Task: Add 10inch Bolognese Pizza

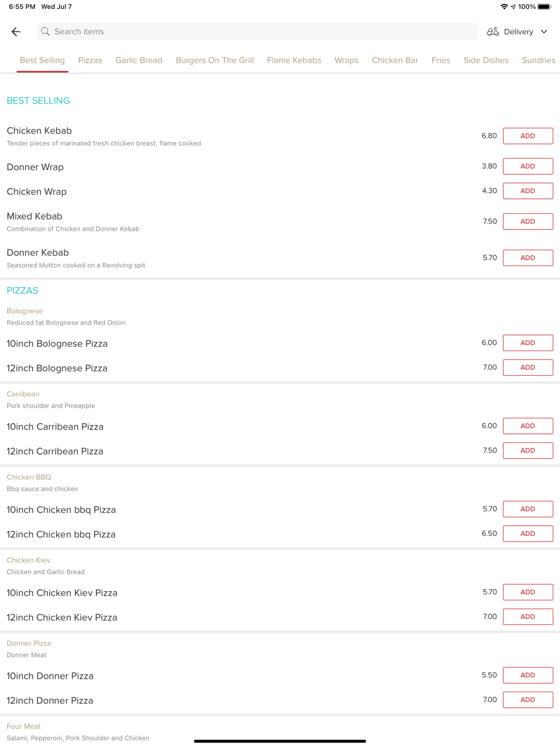Action: coord(528,343)
